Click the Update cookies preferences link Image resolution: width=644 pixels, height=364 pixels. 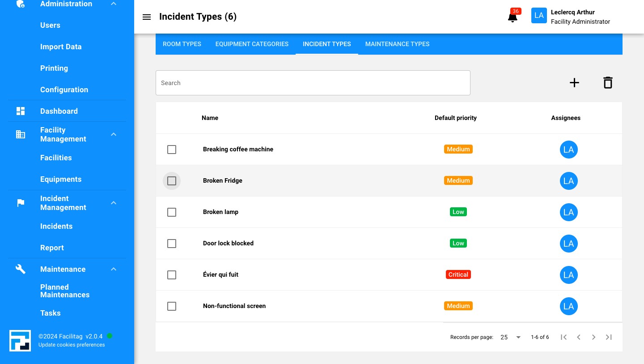click(x=72, y=345)
